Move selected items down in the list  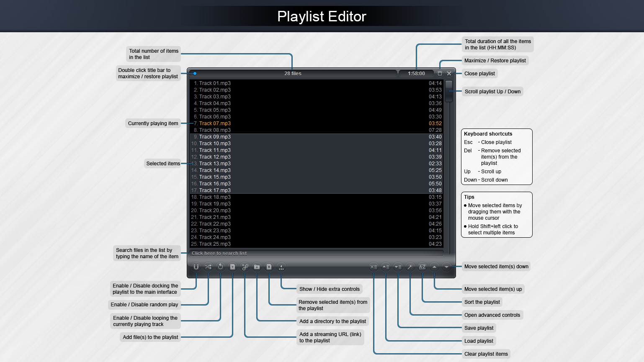tap(446, 267)
